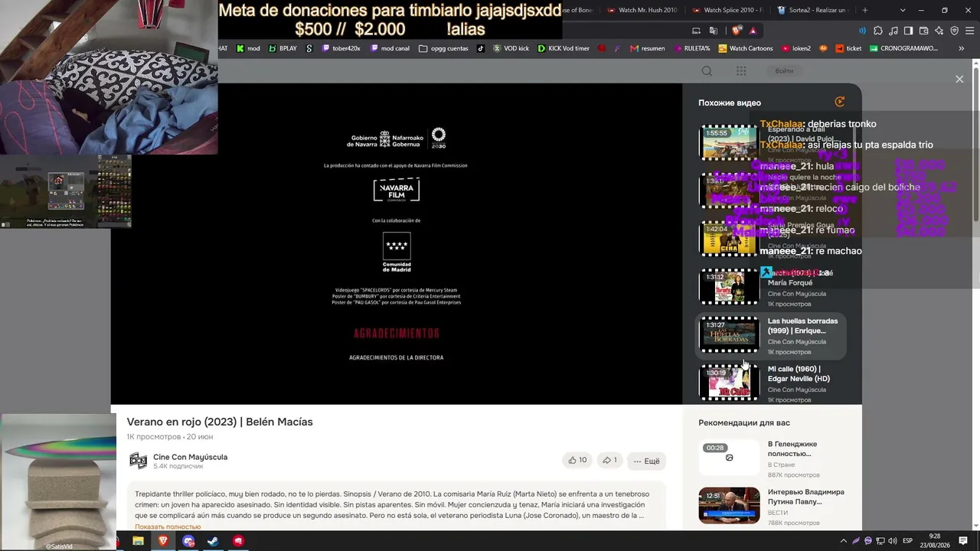Screen dimensions: 980x551
Task: Click the translate page icon in address bar
Action: [714, 31]
